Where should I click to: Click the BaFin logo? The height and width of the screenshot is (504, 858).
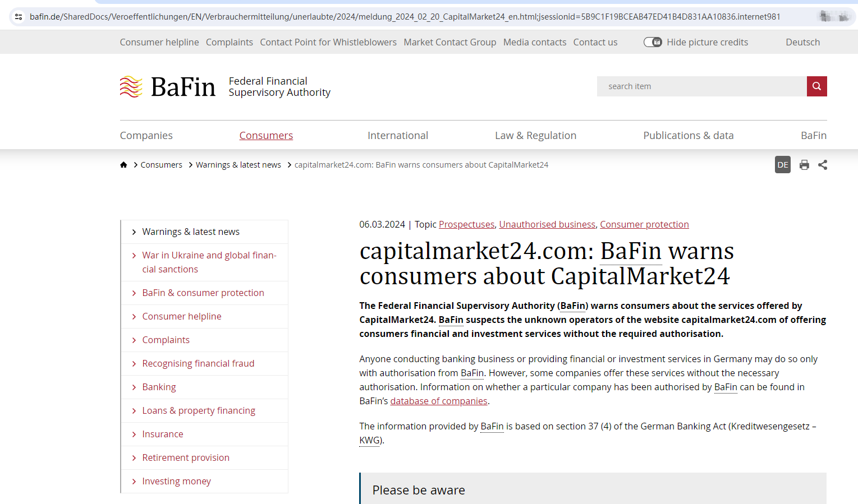(x=167, y=87)
